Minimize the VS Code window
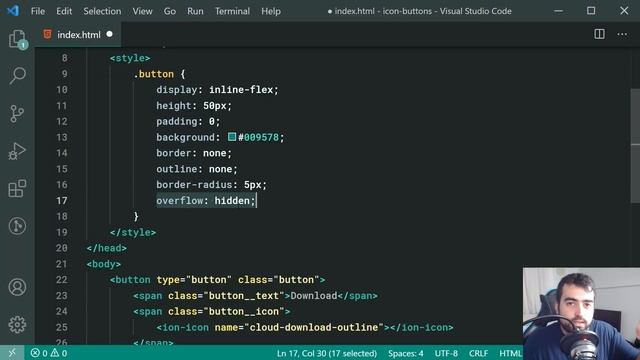Screen dimensions: 640x360 [x=558, y=11]
